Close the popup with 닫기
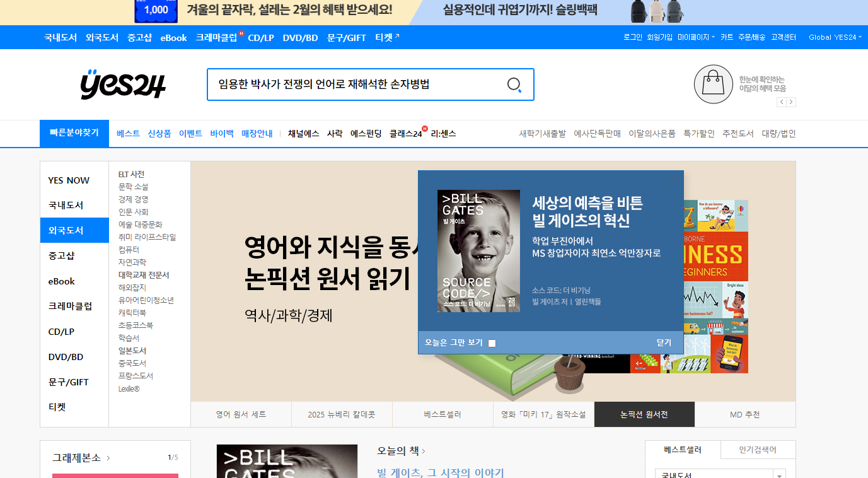This screenshot has height=478, width=868. (664, 342)
